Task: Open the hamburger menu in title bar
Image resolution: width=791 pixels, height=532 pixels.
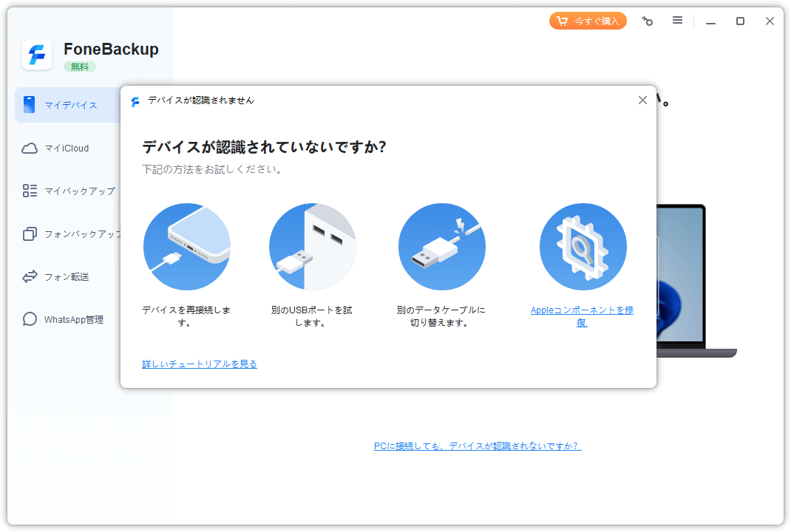Action: [677, 20]
